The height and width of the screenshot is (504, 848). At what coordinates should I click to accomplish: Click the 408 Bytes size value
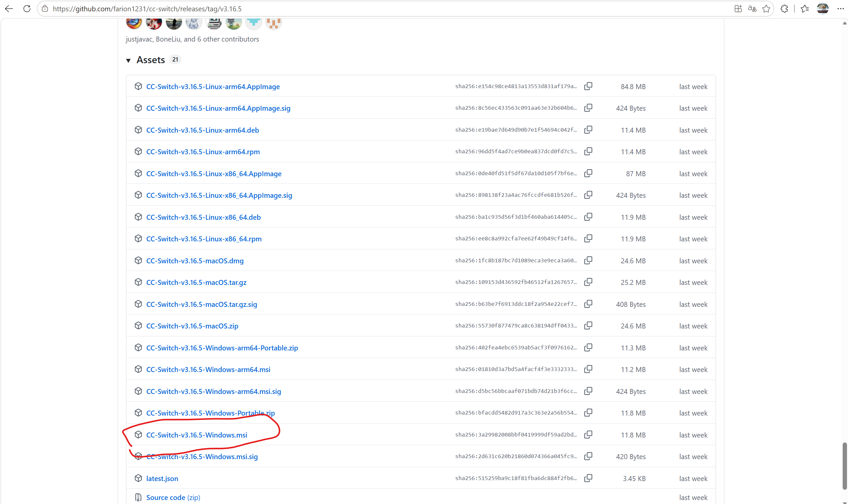click(x=631, y=304)
